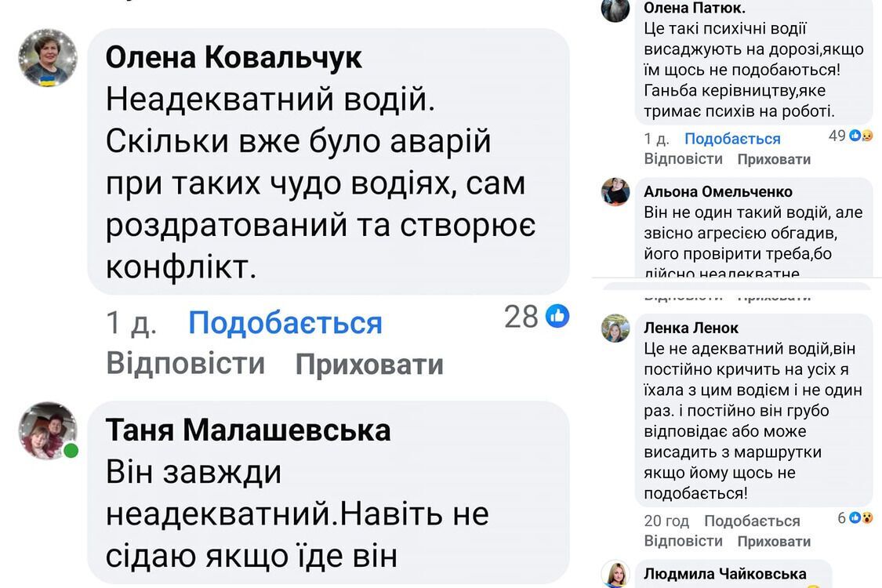Open Людмила Чайковська's profile picture
Image resolution: width=882 pixels, height=588 pixels.
(617, 574)
